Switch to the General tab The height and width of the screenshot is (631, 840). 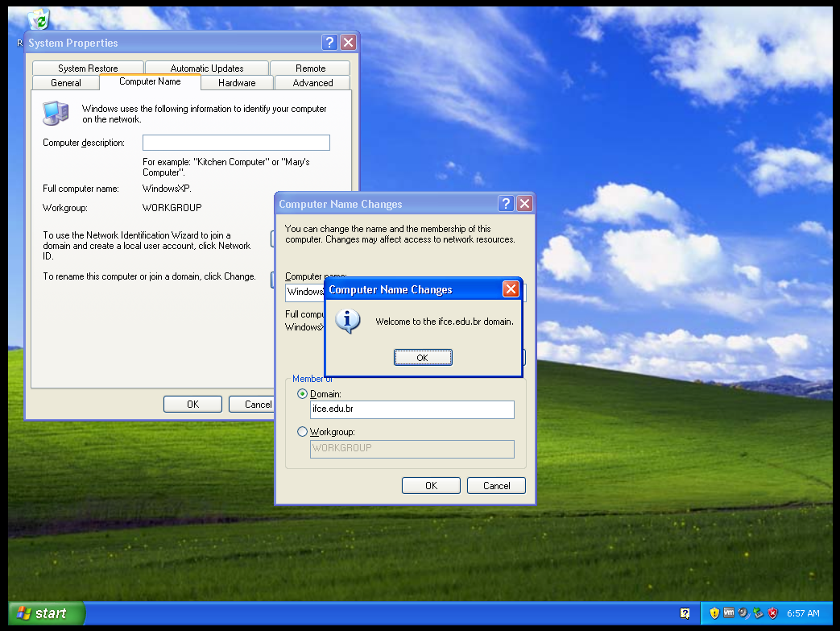click(x=66, y=82)
